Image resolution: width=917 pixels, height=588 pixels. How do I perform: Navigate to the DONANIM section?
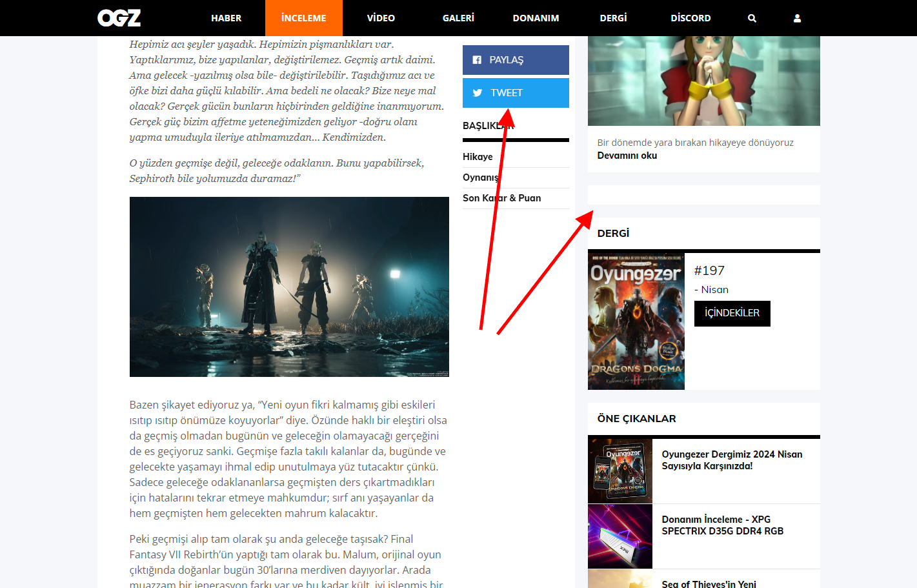point(536,18)
